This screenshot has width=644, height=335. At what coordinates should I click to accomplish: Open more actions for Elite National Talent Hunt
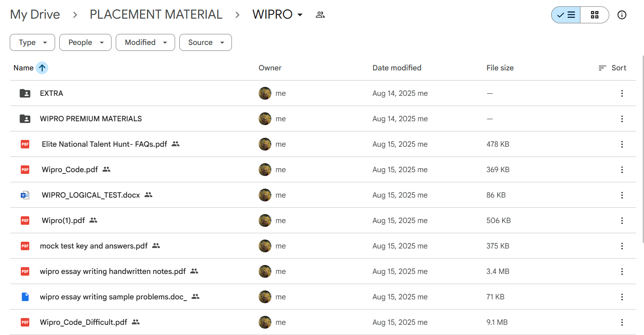coord(622,144)
